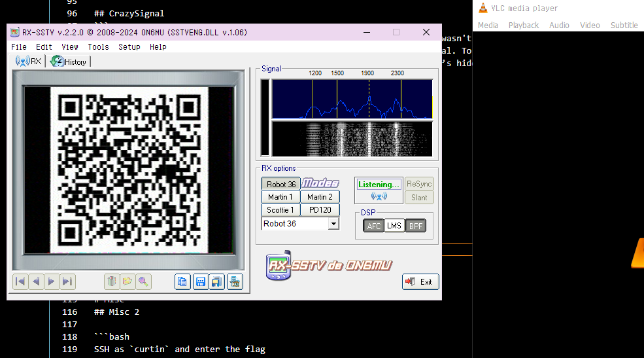Click the Exit button
Viewport: 644px width, 358px height.
pos(420,281)
